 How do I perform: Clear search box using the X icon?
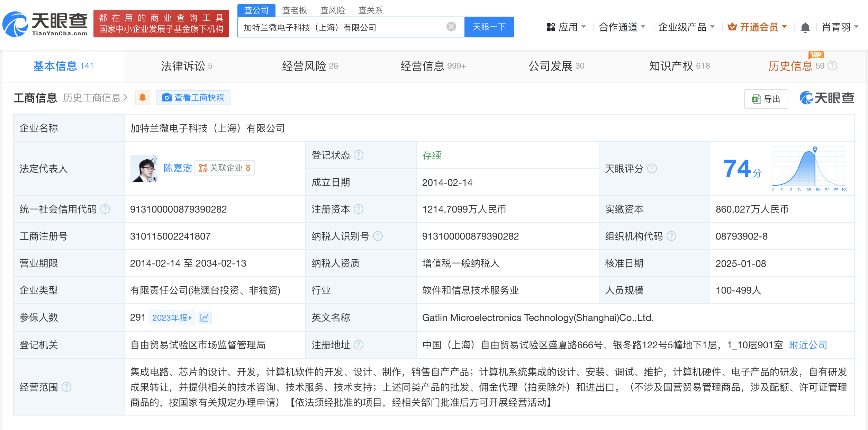click(450, 26)
